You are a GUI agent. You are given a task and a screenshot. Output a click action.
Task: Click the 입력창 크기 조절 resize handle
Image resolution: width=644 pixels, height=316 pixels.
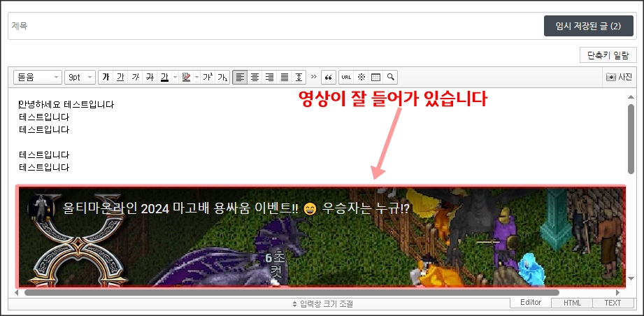323,303
